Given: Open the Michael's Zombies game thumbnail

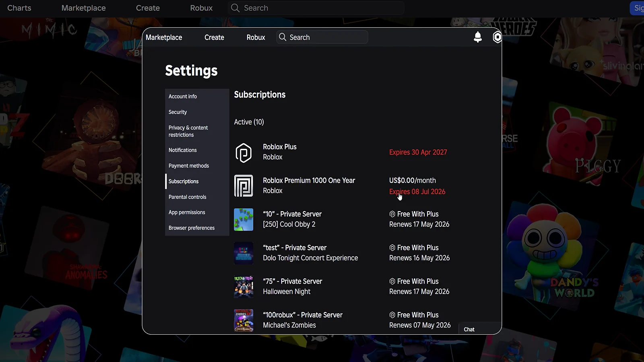Looking at the screenshot, I should pyautogui.click(x=244, y=320).
